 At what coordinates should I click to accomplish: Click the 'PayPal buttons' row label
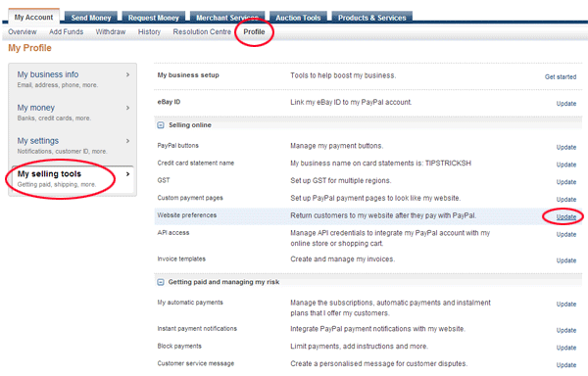pos(177,146)
